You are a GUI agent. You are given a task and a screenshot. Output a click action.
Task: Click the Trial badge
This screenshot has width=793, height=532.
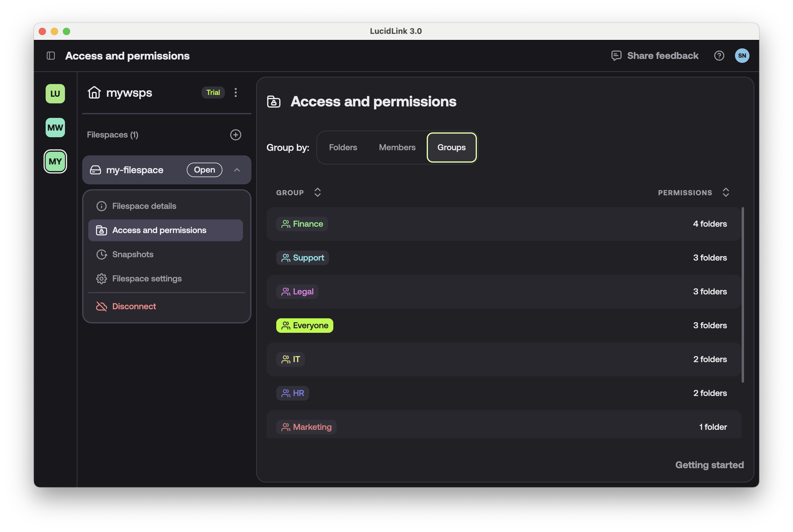pos(213,92)
